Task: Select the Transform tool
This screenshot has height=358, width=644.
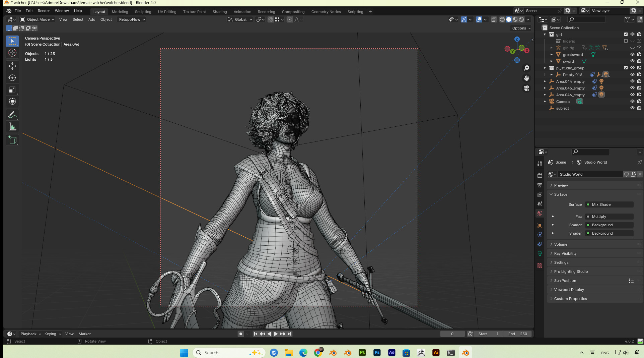Action: coord(12,101)
